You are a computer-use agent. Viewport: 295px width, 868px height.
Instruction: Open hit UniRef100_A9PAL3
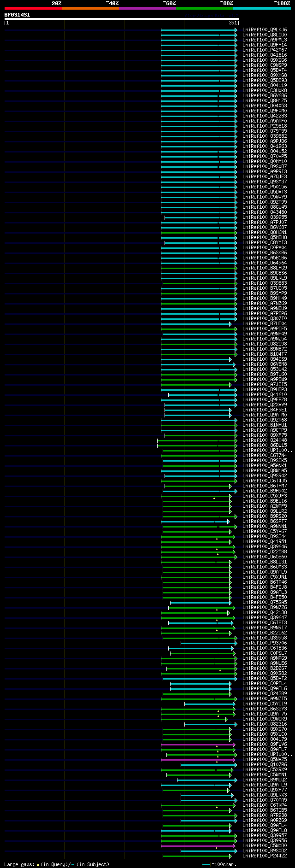click(x=265, y=40)
